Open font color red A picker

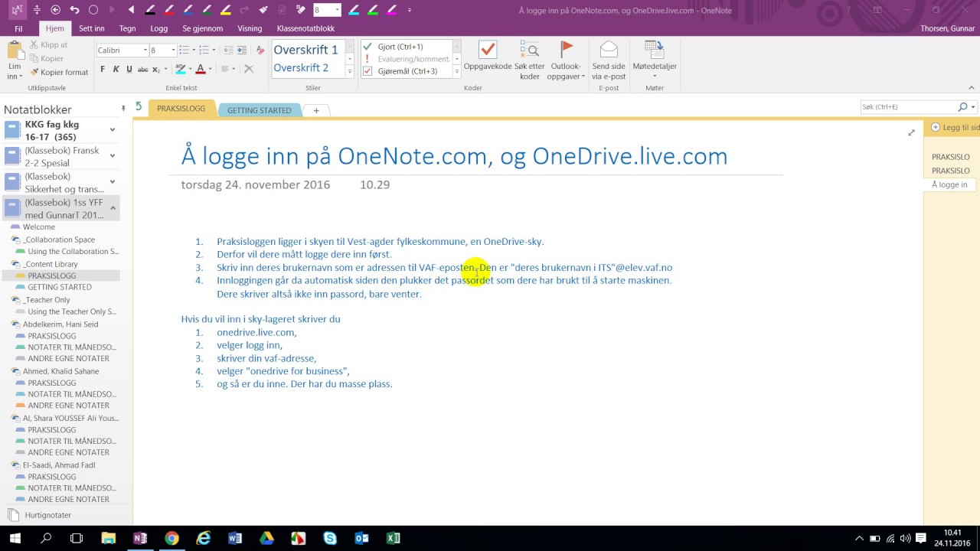coord(201,69)
